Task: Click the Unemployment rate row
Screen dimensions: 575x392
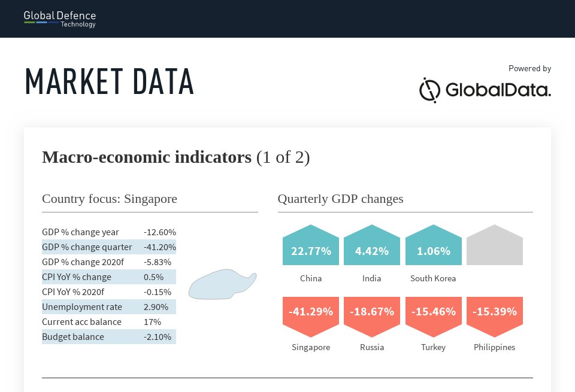Action: click(x=109, y=306)
